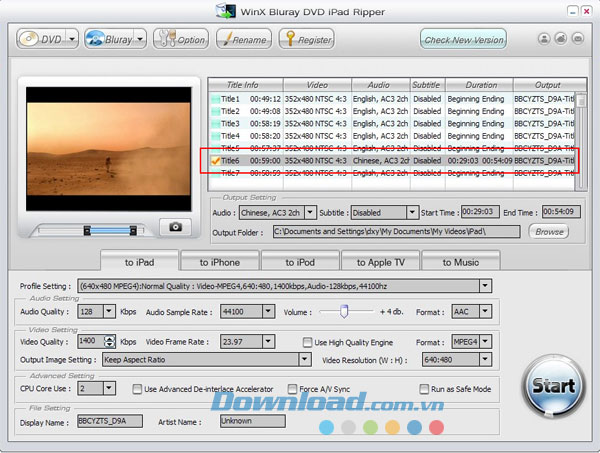Switch to the to iPod tab
The height and width of the screenshot is (453, 600).
[x=300, y=262]
